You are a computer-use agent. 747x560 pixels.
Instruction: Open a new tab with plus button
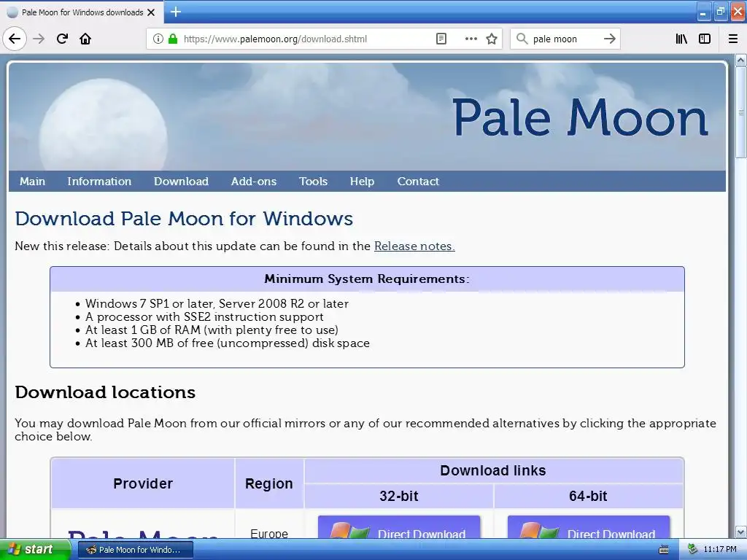coord(175,12)
